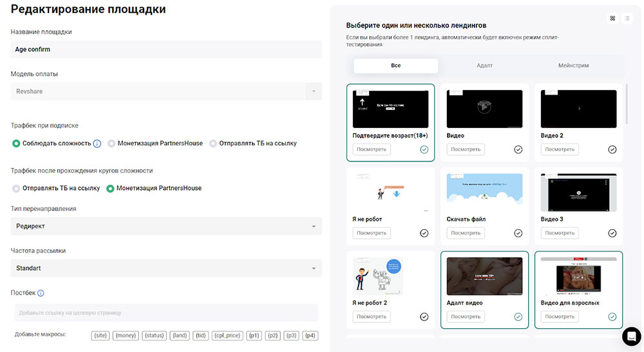The image size is (644, 352).
Task: Choose Соблюдать сложность radio option
Action: (17, 144)
